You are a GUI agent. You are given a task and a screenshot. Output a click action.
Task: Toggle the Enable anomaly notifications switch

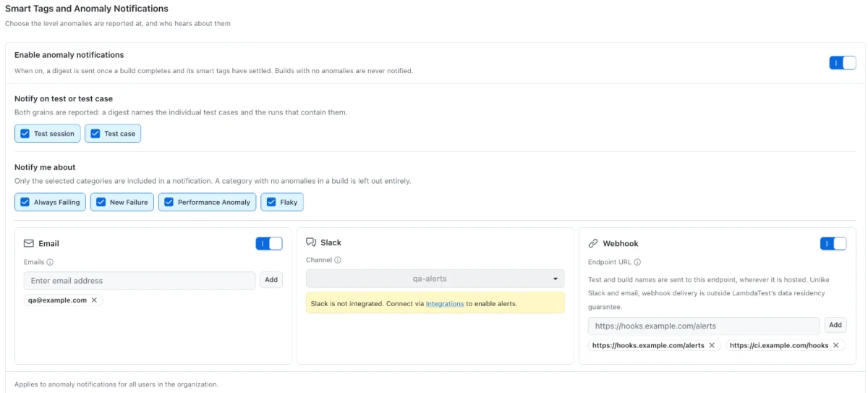pyautogui.click(x=842, y=63)
